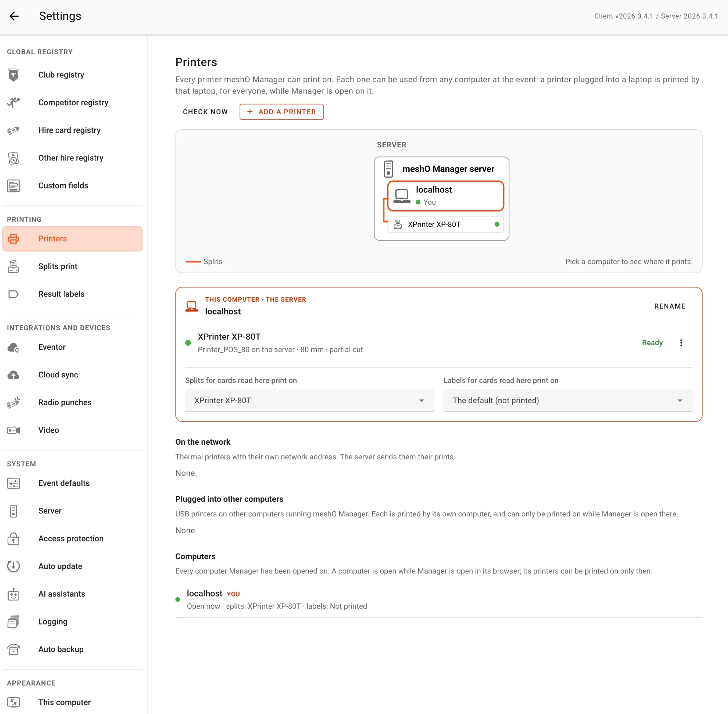Open Logging settings

(72, 622)
